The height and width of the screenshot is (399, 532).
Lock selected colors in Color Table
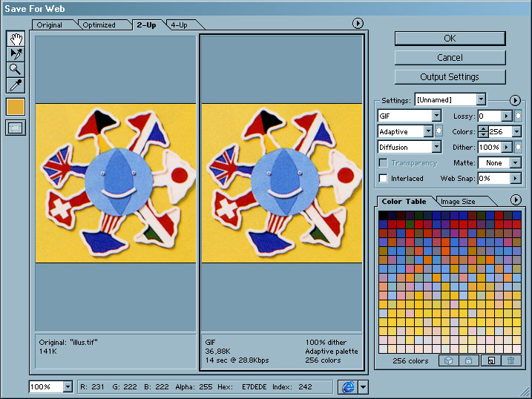pos(468,360)
